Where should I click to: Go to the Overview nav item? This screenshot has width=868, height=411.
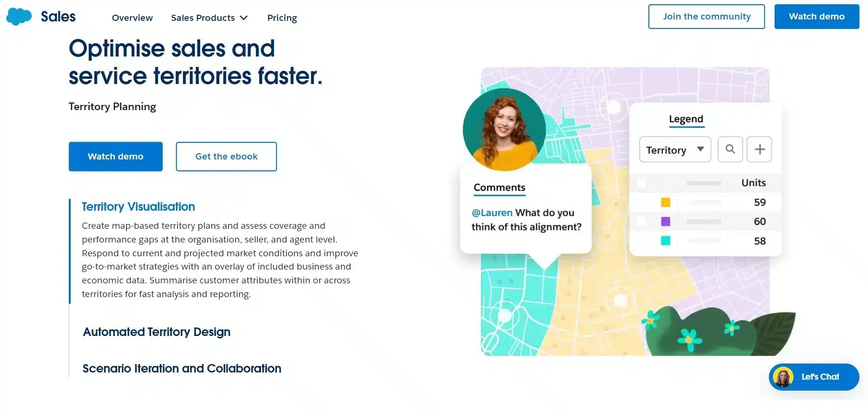point(132,18)
